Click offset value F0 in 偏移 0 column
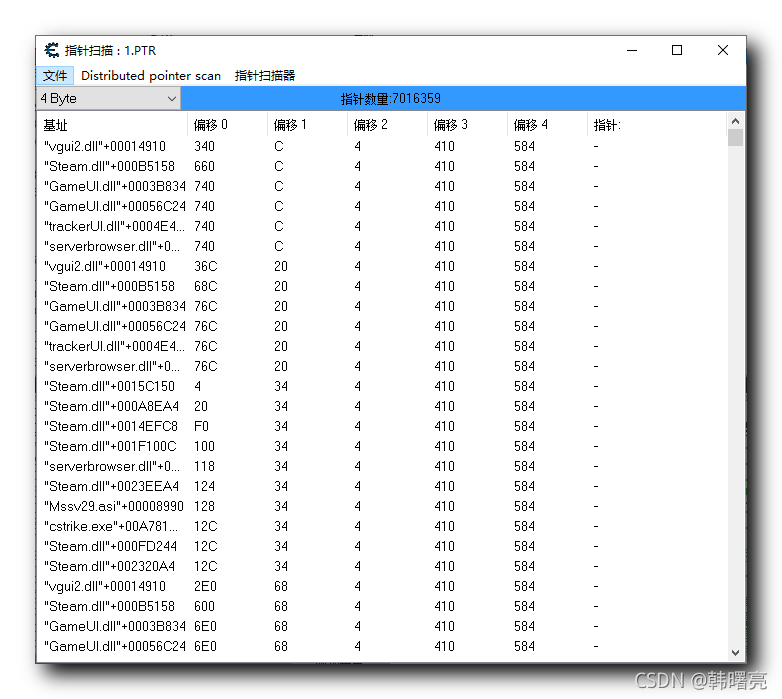The height and width of the screenshot is (699, 782). click(201, 426)
